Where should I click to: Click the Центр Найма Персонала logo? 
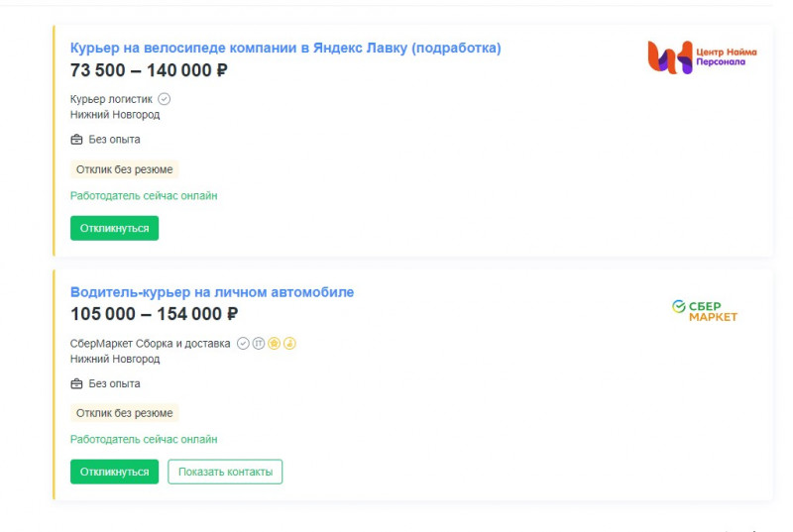[702, 57]
